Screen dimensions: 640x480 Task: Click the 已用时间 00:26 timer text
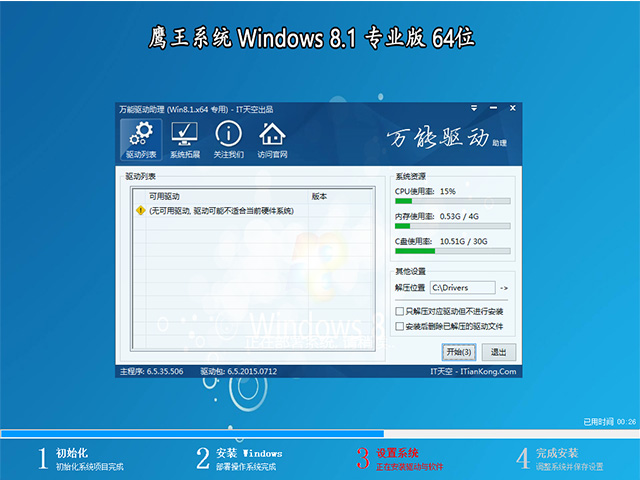point(609,422)
